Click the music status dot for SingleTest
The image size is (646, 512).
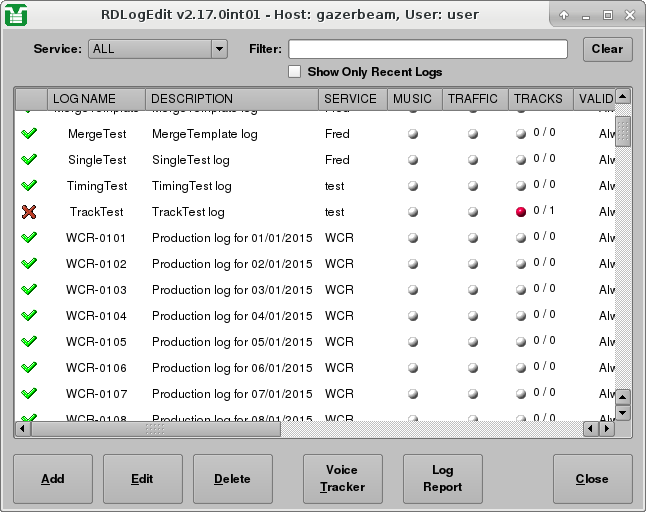tap(413, 160)
